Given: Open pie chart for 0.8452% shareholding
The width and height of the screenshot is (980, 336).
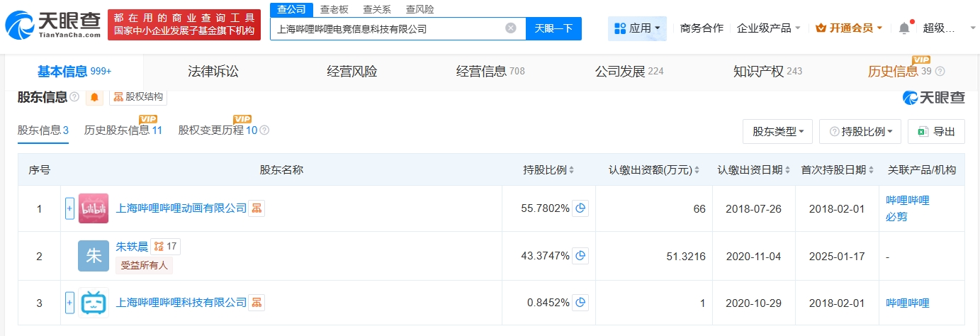Looking at the screenshot, I should 580,303.
